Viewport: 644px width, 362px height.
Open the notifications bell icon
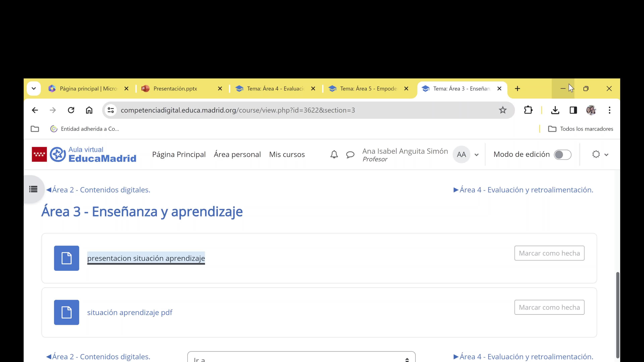(x=334, y=154)
